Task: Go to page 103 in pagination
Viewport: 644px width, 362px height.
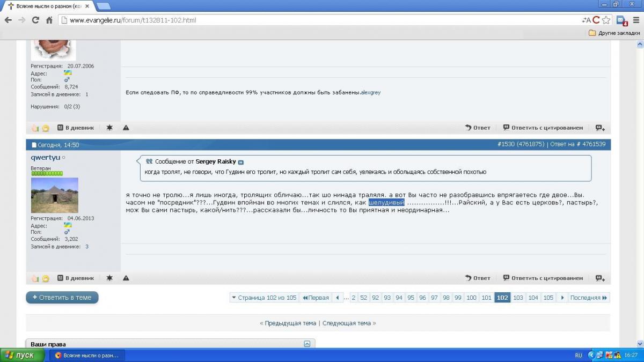Action: click(518, 298)
